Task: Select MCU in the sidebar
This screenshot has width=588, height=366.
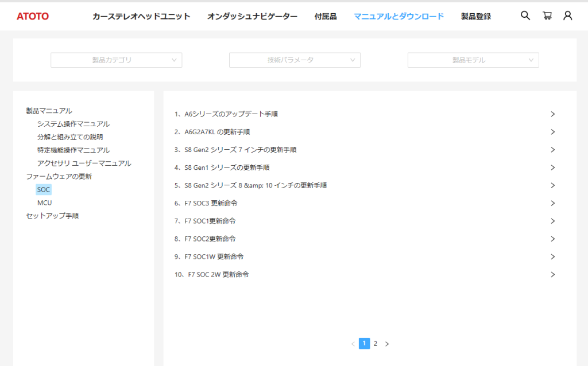Action: [x=45, y=203]
